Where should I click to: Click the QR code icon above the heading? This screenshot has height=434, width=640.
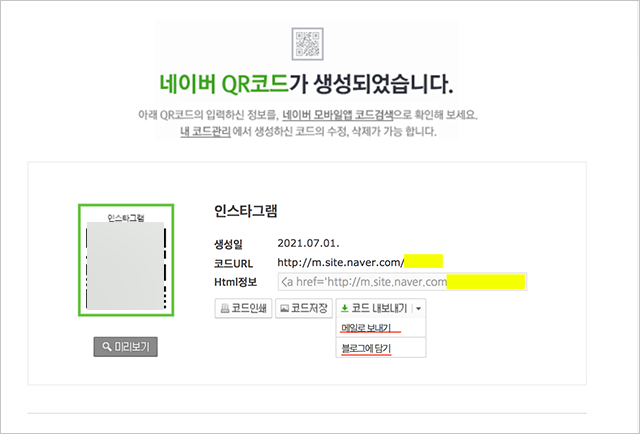[307, 44]
